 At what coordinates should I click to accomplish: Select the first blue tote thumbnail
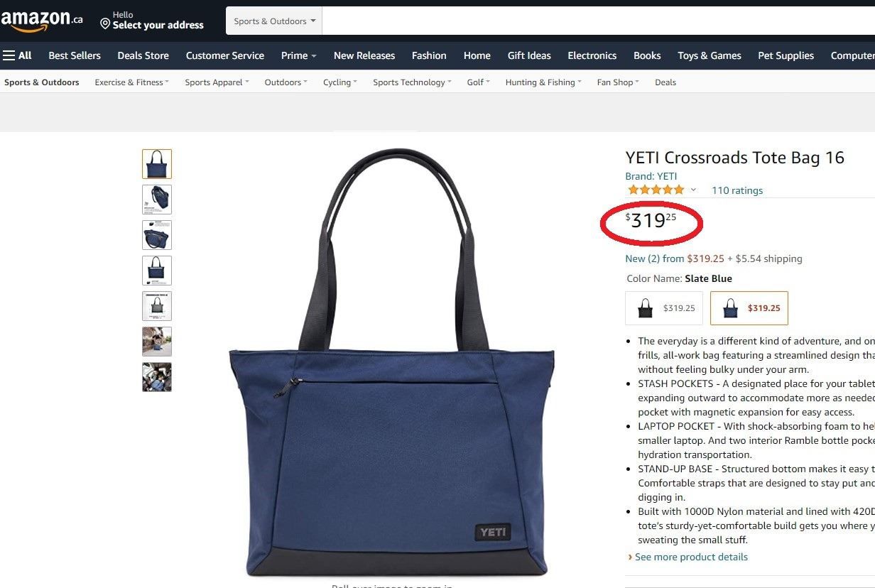click(x=157, y=164)
